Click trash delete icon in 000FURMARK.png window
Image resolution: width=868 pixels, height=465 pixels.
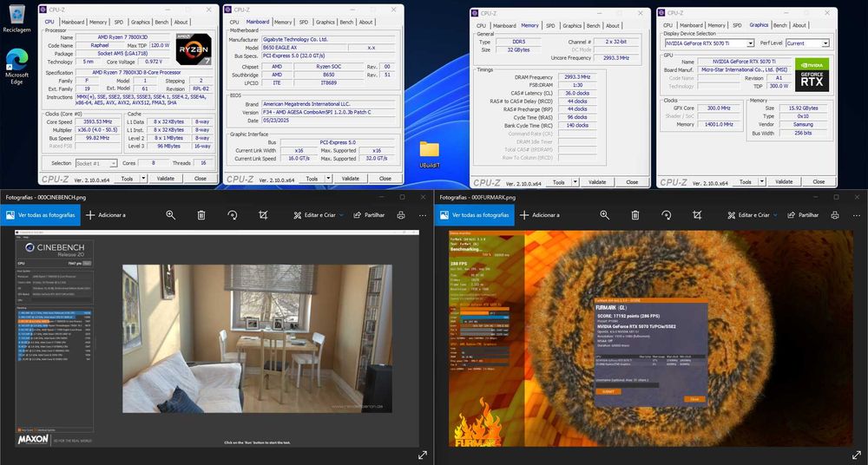click(635, 215)
